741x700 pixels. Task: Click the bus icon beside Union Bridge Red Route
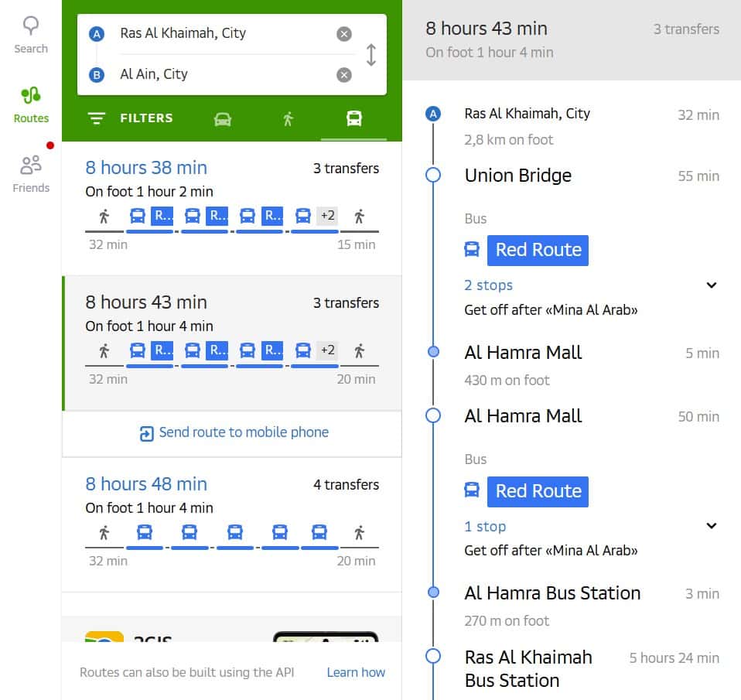tap(472, 249)
